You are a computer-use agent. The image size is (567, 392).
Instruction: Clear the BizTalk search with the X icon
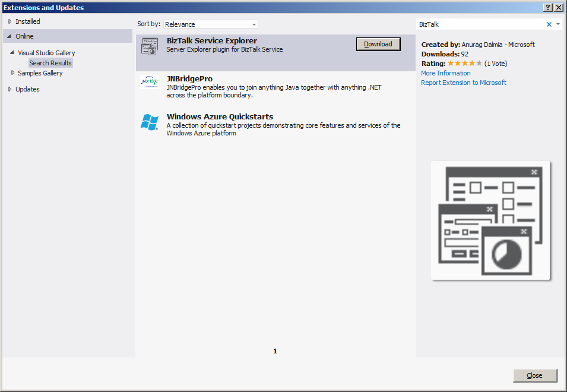coord(549,24)
